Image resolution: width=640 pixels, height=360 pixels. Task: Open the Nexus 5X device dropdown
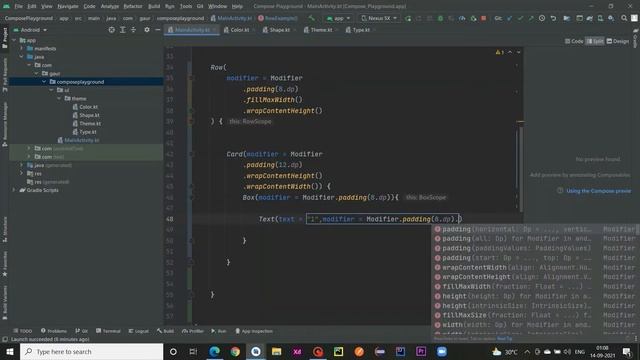coord(379,18)
